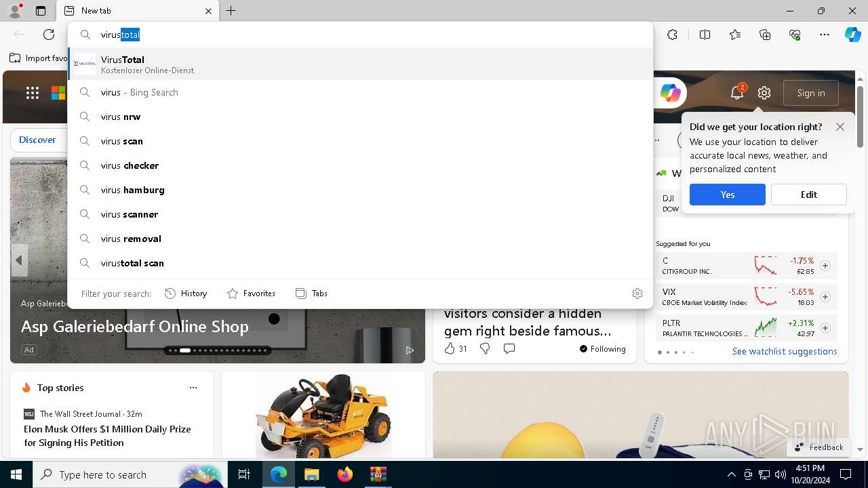Open yellow ride-on mower card image

pyautogui.click(x=323, y=415)
